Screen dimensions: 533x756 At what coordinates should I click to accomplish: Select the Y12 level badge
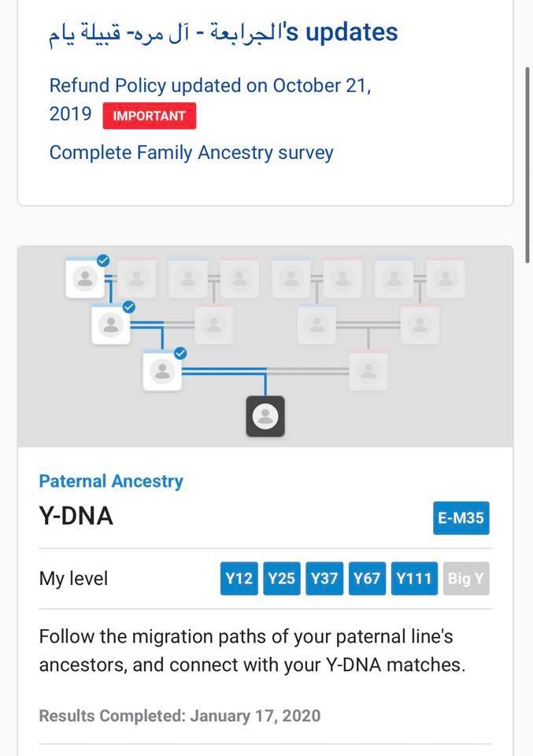pyautogui.click(x=239, y=578)
